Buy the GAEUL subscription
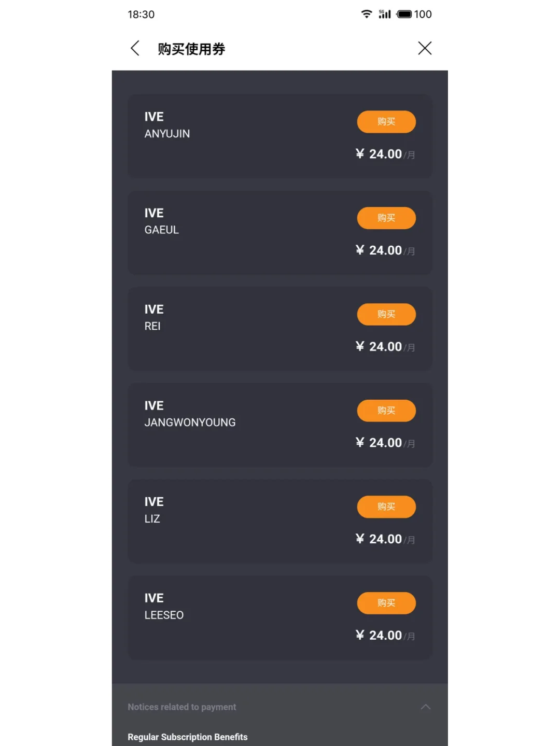560x746 pixels. pos(386,218)
